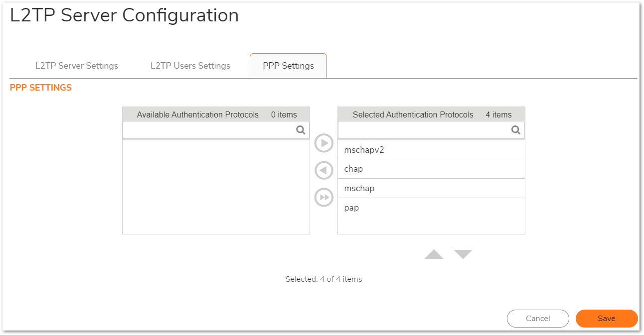Click the move up triangle arrow
Image resolution: width=644 pixels, height=335 pixels.
click(x=434, y=254)
